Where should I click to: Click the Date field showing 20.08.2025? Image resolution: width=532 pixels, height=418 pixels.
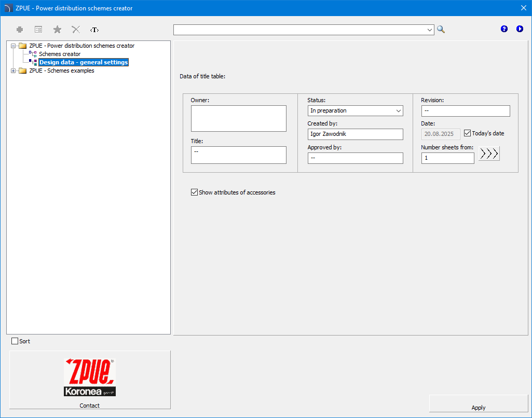tap(441, 134)
